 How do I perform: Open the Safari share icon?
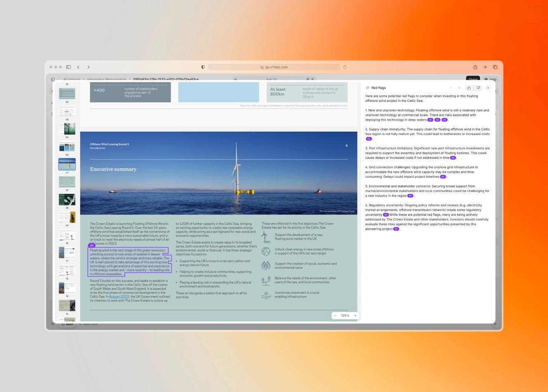click(x=475, y=67)
